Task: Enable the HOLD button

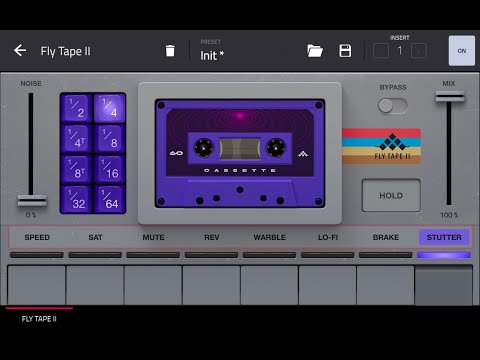Action: (391, 195)
